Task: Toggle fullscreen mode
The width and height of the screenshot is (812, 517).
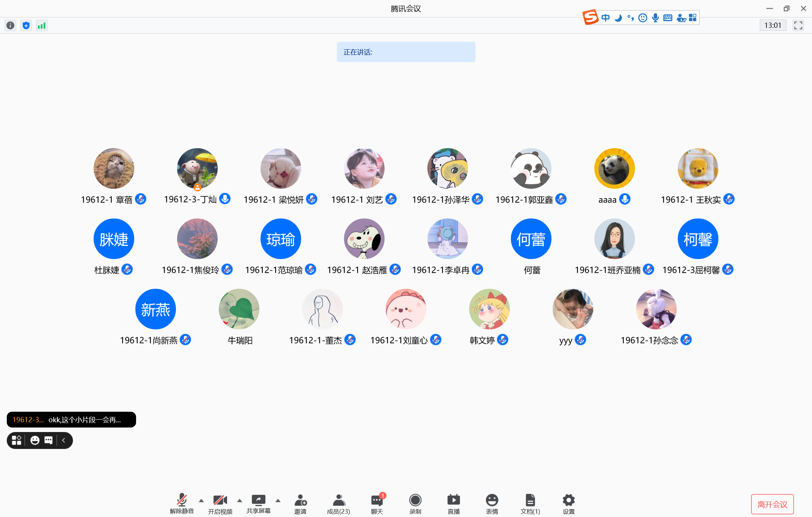Action: coord(798,26)
